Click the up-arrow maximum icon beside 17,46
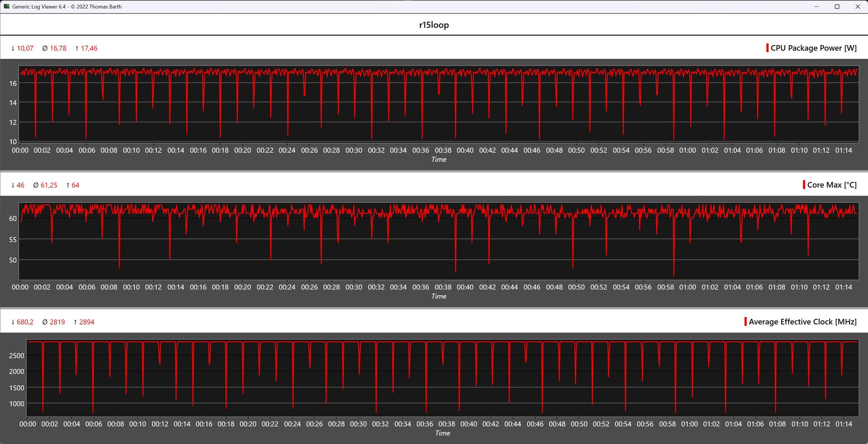 77,48
